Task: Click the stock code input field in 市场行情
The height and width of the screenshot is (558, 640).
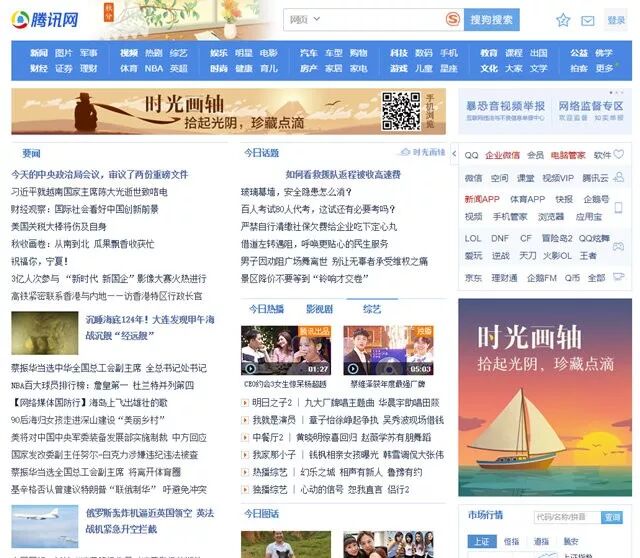Action: click(x=567, y=517)
